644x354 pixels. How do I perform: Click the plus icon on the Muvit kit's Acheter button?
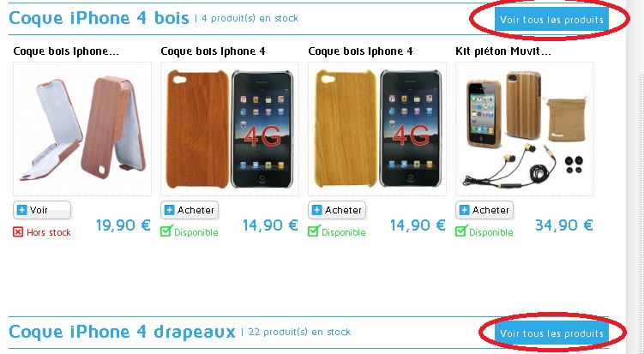[x=464, y=210]
